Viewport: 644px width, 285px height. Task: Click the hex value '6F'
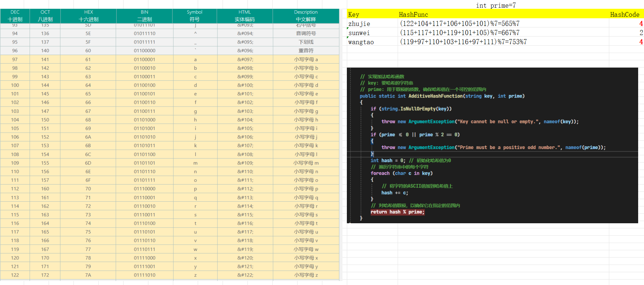coord(88,180)
